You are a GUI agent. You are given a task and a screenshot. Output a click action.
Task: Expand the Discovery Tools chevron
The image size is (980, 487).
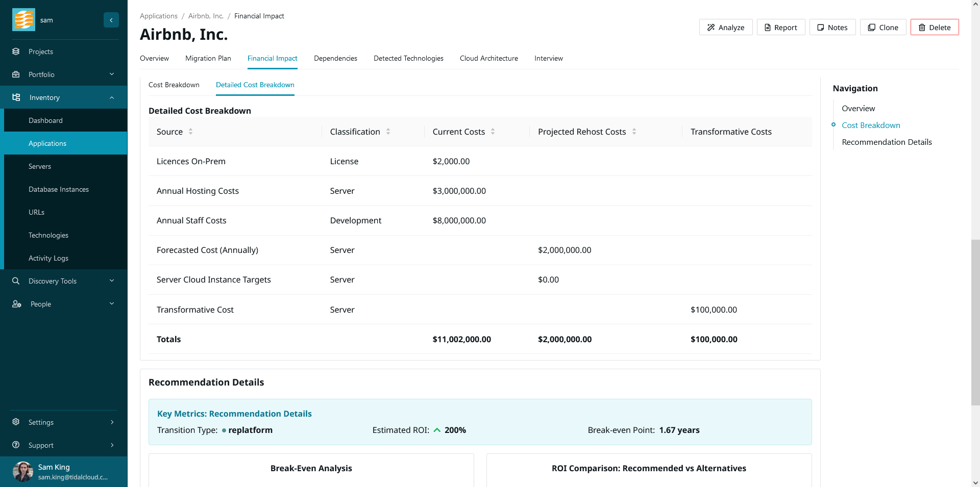click(112, 281)
